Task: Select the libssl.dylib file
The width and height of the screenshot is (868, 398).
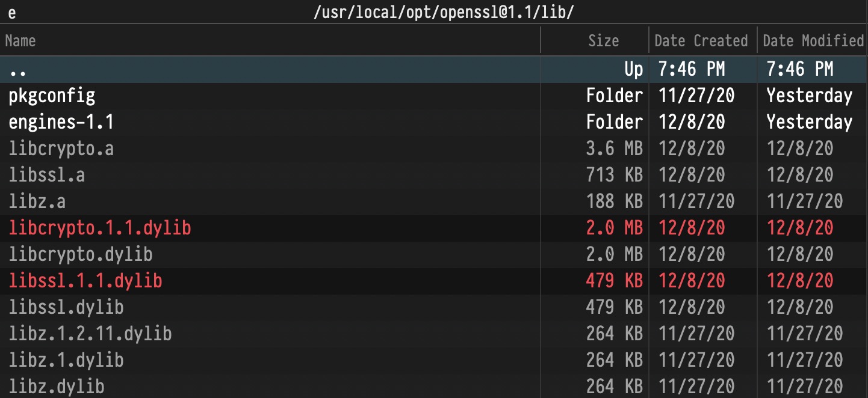Action: click(x=60, y=307)
